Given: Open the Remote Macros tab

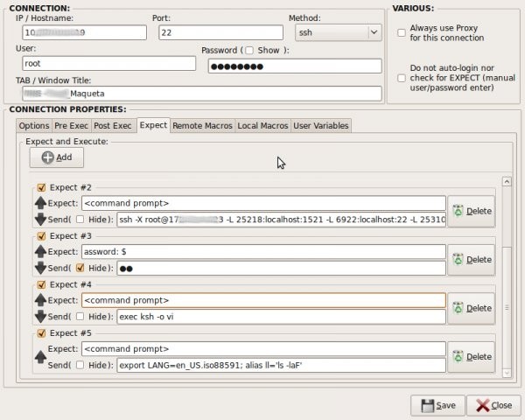Looking at the screenshot, I should click(x=202, y=126).
